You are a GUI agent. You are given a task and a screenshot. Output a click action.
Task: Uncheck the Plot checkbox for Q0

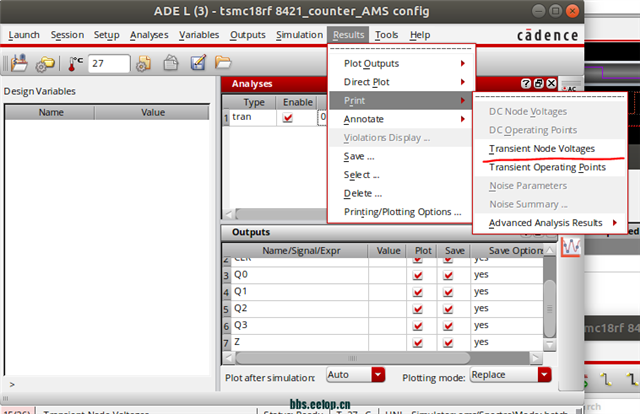coord(418,274)
